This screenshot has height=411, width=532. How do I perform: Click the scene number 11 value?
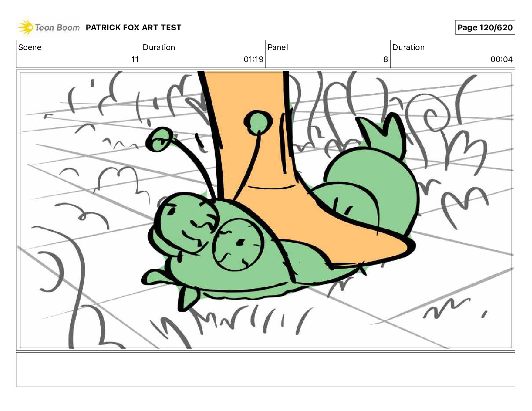(x=135, y=59)
